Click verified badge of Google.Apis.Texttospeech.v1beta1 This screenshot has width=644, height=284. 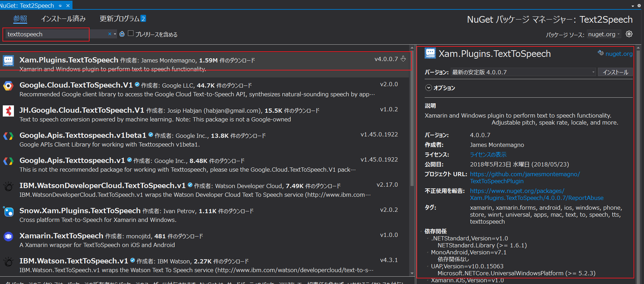[x=151, y=135]
